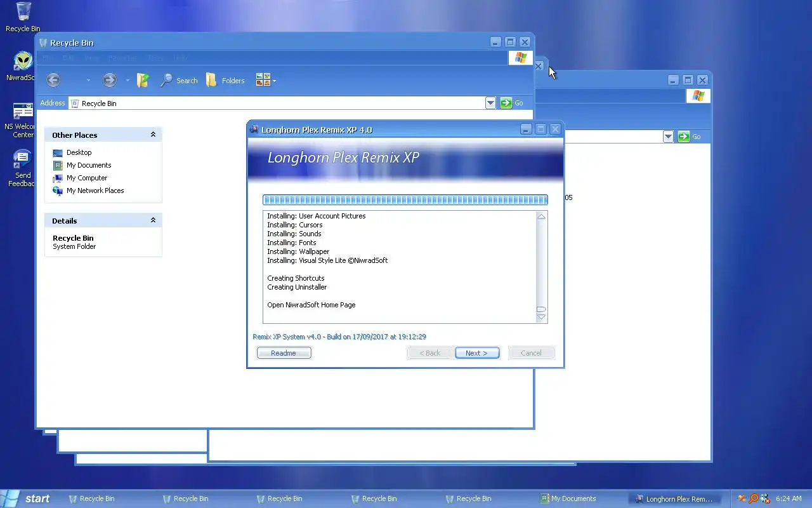The image size is (812, 508).
Task: Click the Recycle Bin title bar icon
Action: tap(43, 43)
